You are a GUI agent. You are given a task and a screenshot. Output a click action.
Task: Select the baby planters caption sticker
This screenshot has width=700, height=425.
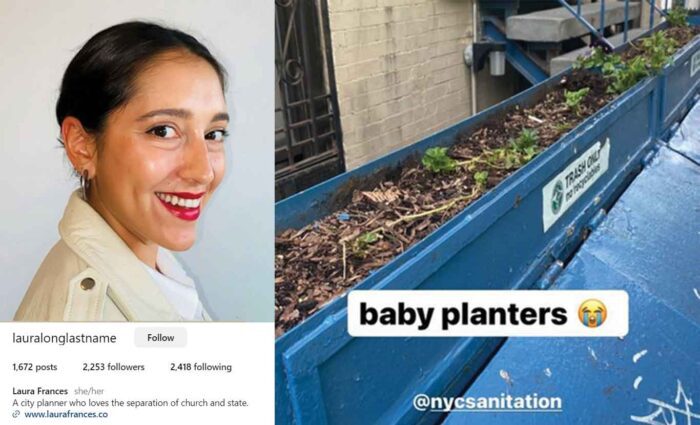pyautogui.click(x=488, y=313)
